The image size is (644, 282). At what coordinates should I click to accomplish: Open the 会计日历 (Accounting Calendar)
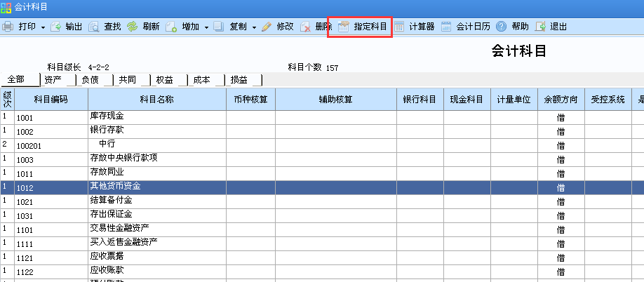point(446,27)
